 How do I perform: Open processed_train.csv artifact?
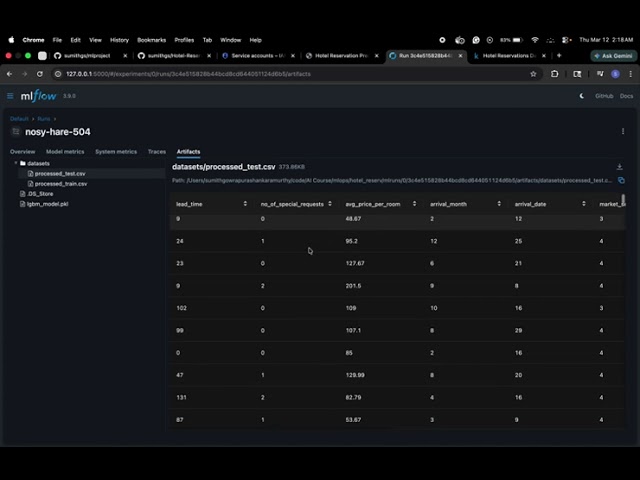[x=61, y=184]
